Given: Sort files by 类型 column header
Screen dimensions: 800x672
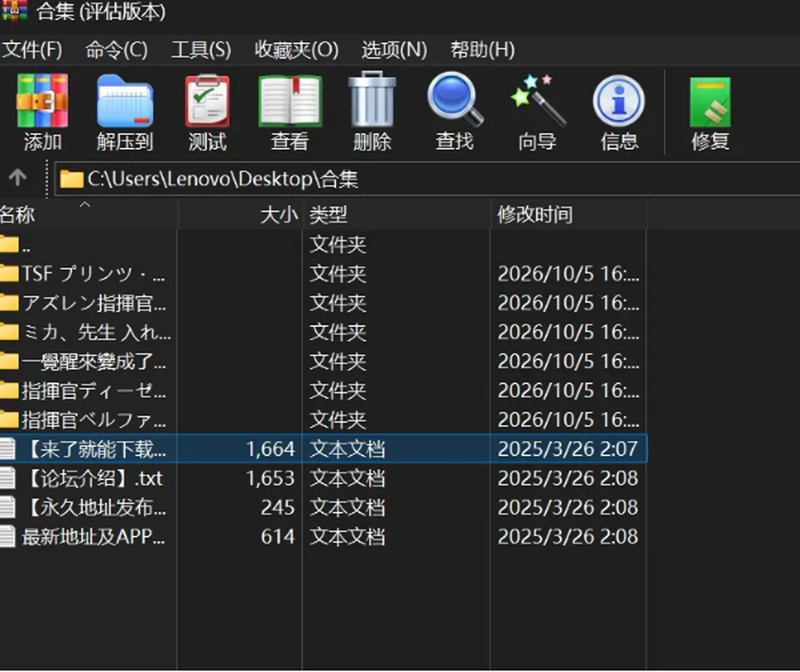Looking at the screenshot, I should click(x=397, y=214).
